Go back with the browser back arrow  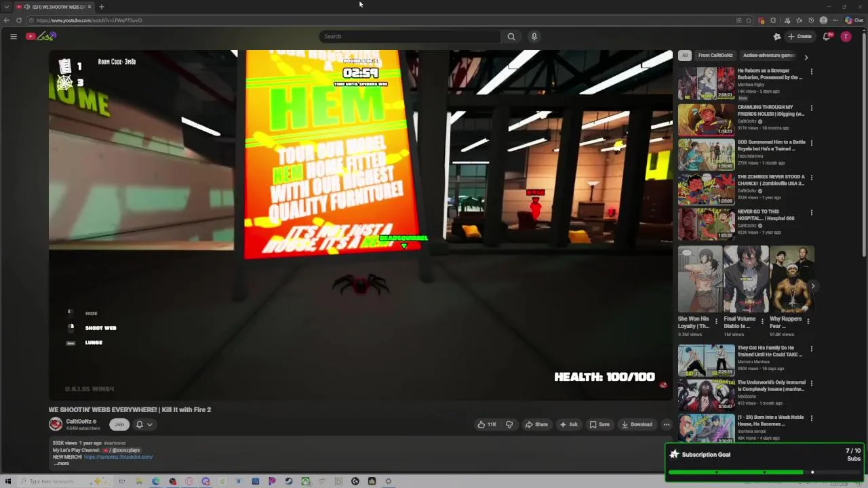tap(7, 20)
